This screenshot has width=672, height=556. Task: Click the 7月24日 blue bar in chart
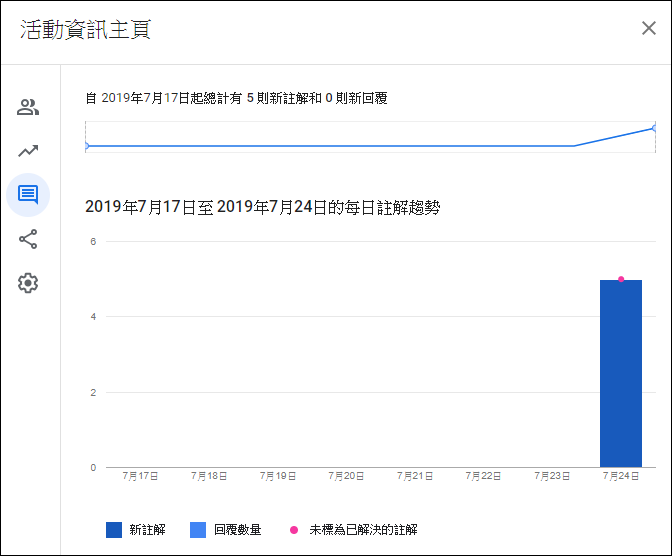[x=621, y=373]
